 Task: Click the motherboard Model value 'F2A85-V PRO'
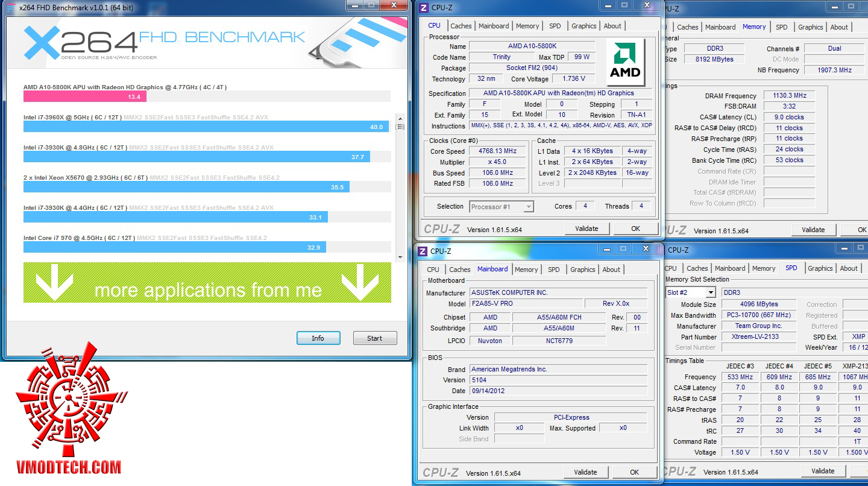coord(526,303)
